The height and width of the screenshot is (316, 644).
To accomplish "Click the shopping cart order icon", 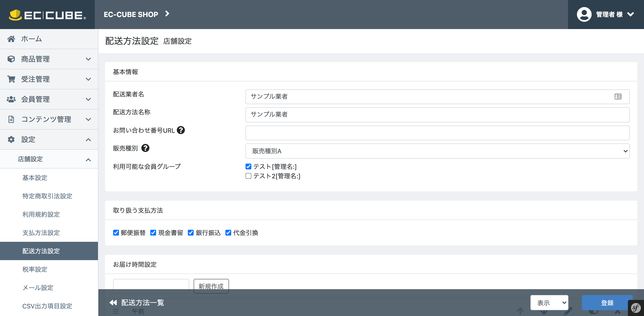I will [x=11, y=79].
